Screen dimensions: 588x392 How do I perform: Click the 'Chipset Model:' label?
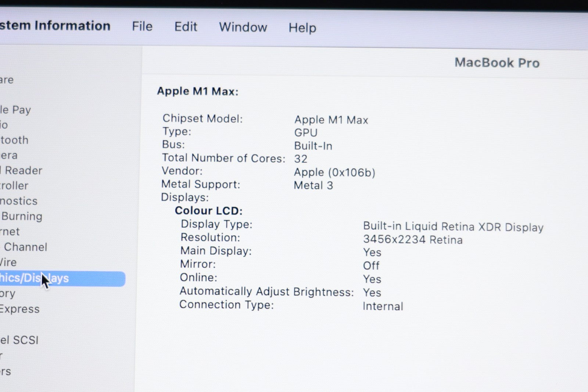click(x=202, y=118)
